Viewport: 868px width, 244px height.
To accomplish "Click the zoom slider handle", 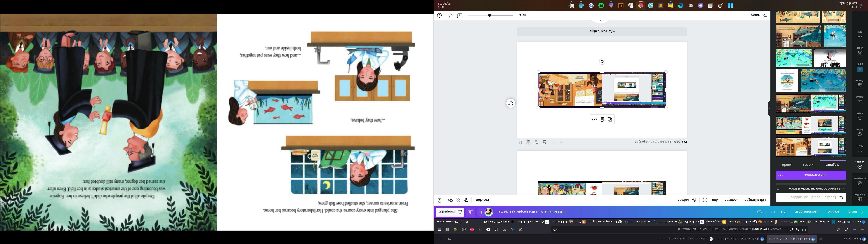I will (489, 16).
